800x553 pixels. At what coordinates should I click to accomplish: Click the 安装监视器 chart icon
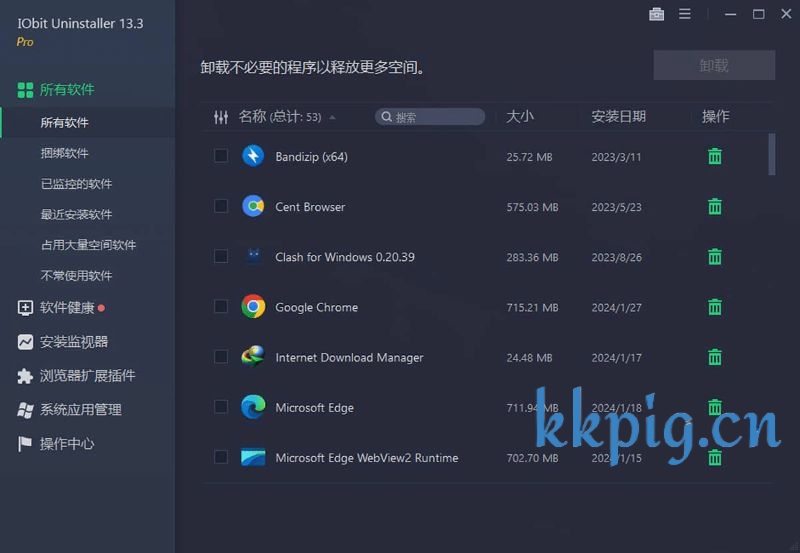pyautogui.click(x=25, y=342)
